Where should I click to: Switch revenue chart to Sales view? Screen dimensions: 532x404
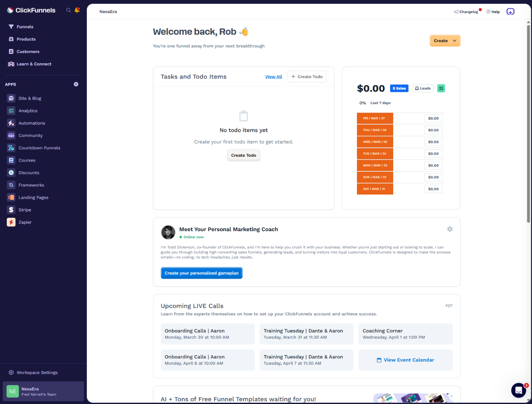(399, 88)
